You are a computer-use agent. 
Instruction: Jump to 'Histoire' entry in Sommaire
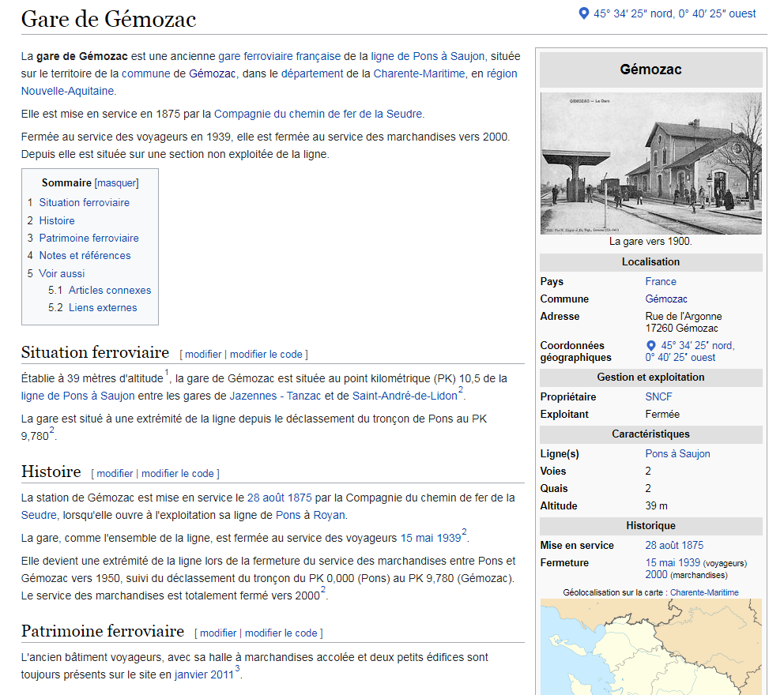(x=57, y=220)
